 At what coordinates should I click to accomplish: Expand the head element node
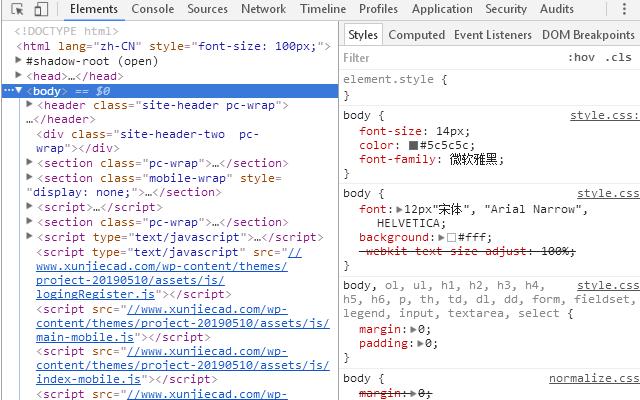[20, 76]
